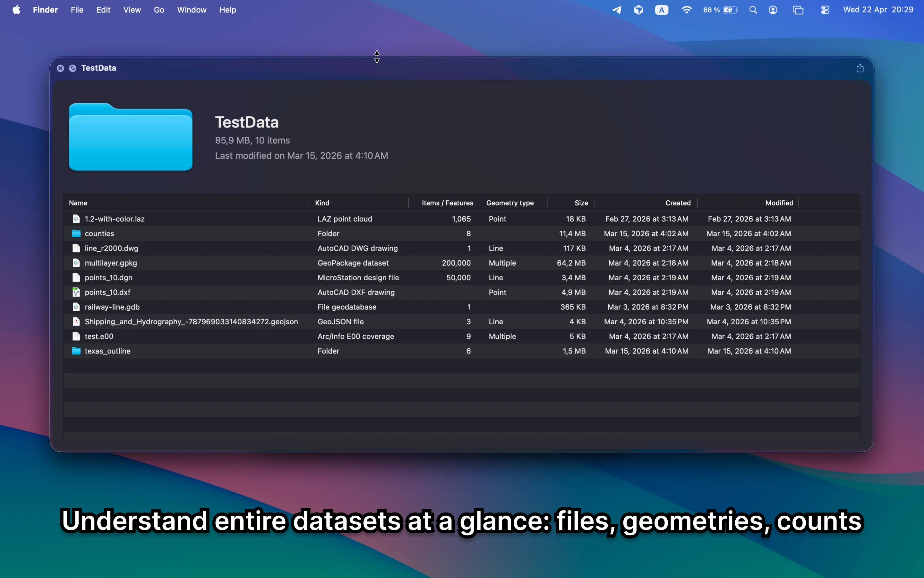Click the 'File geodatabase' kind cell
This screenshot has height=578, width=924.
pyautogui.click(x=347, y=307)
